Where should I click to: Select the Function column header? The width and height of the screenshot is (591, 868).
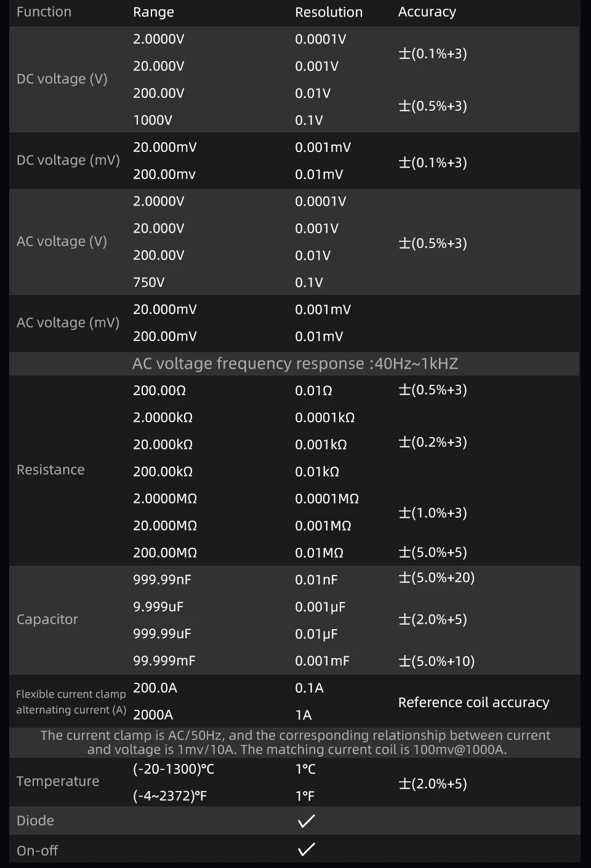coord(44,12)
